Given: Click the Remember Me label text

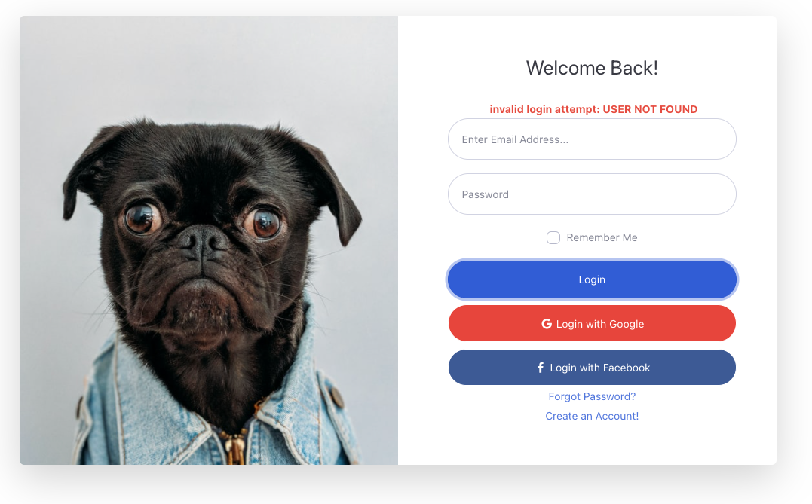Looking at the screenshot, I should pos(602,237).
